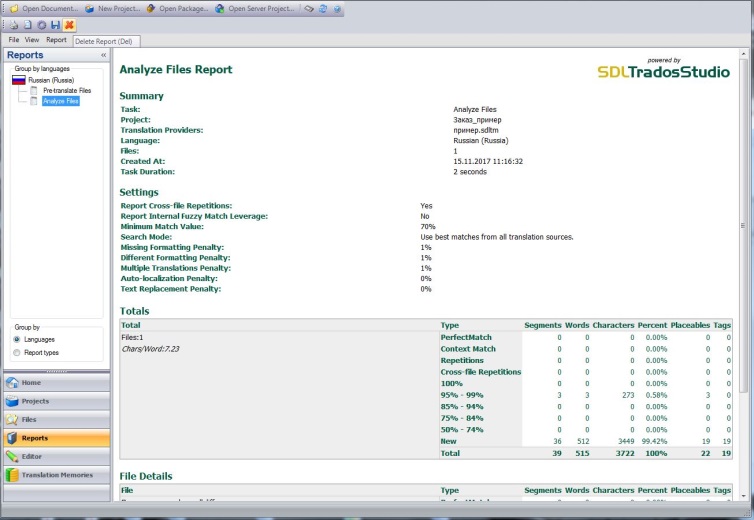
Task: Open the View menu
Action: pos(32,40)
